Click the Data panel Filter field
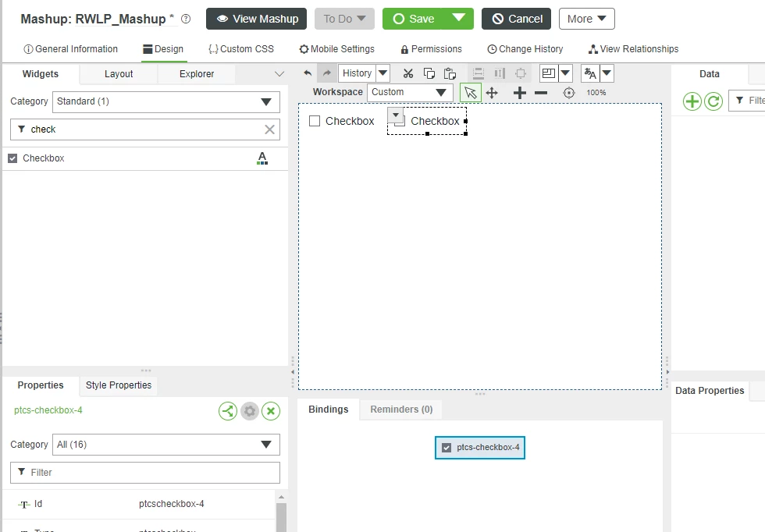Viewport: 765px width, 532px height. (x=747, y=101)
